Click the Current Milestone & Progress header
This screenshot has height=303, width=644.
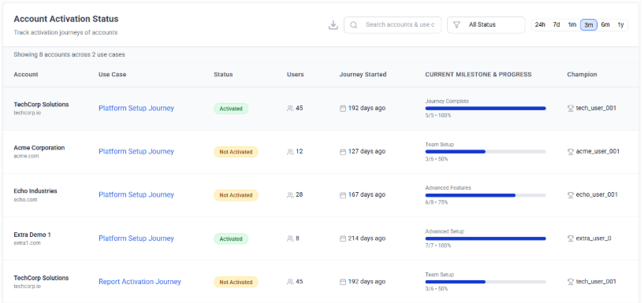coord(478,75)
